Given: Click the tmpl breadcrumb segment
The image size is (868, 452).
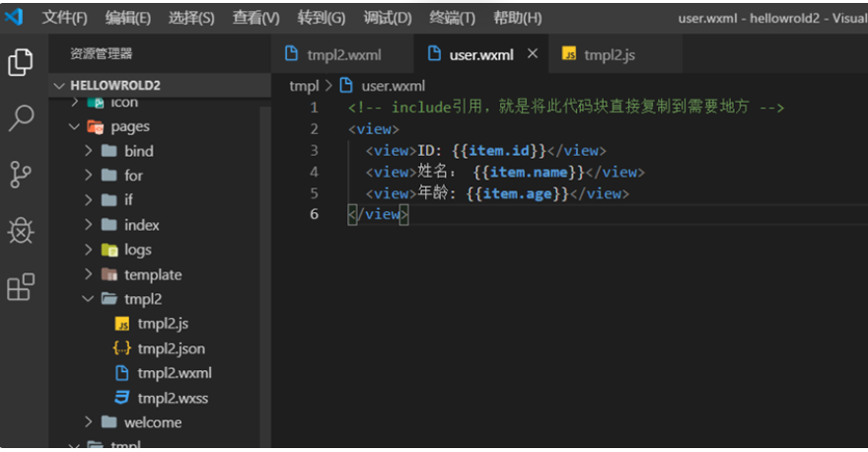Looking at the screenshot, I should coord(304,86).
